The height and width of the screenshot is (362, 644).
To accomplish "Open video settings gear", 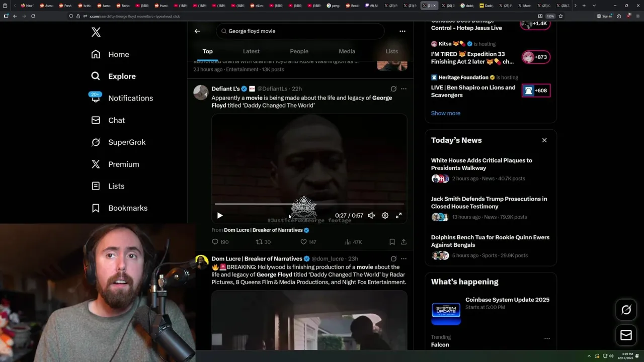I will pos(385,216).
